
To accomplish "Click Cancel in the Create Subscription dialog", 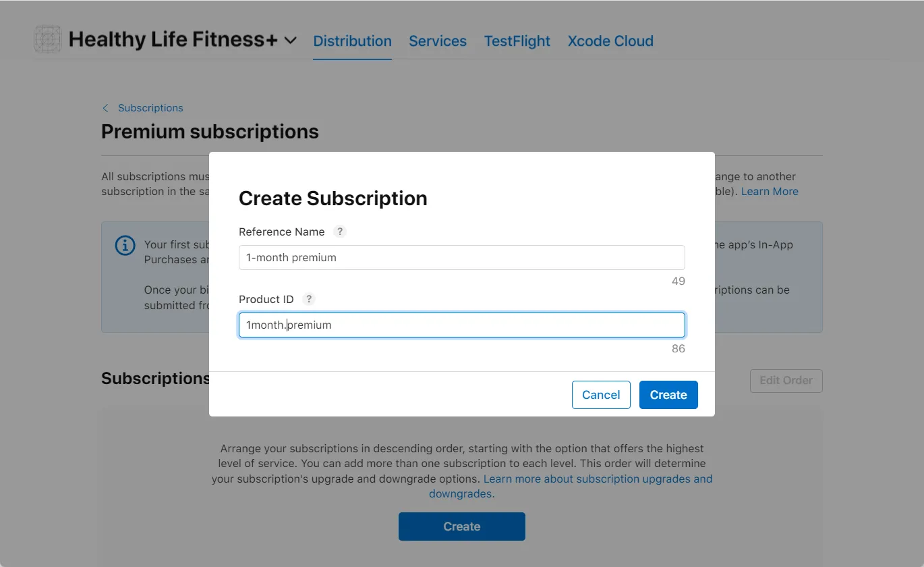I will click(x=601, y=394).
